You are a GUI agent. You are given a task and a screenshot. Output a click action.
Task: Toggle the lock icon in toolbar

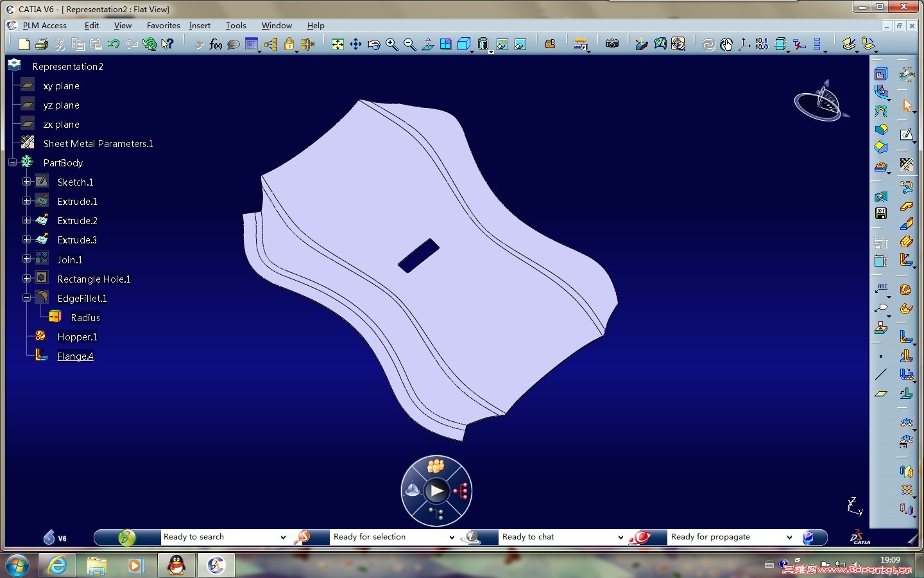pyautogui.click(x=289, y=44)
